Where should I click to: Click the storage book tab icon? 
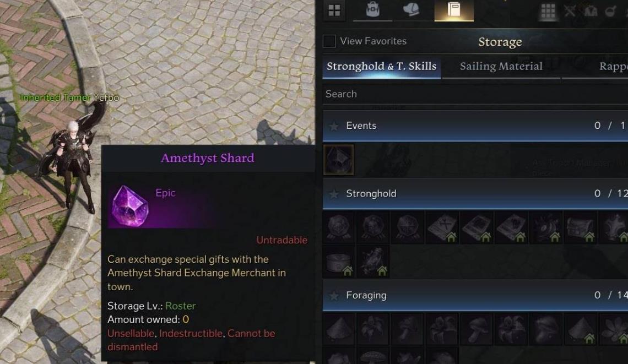click(454, 9)
